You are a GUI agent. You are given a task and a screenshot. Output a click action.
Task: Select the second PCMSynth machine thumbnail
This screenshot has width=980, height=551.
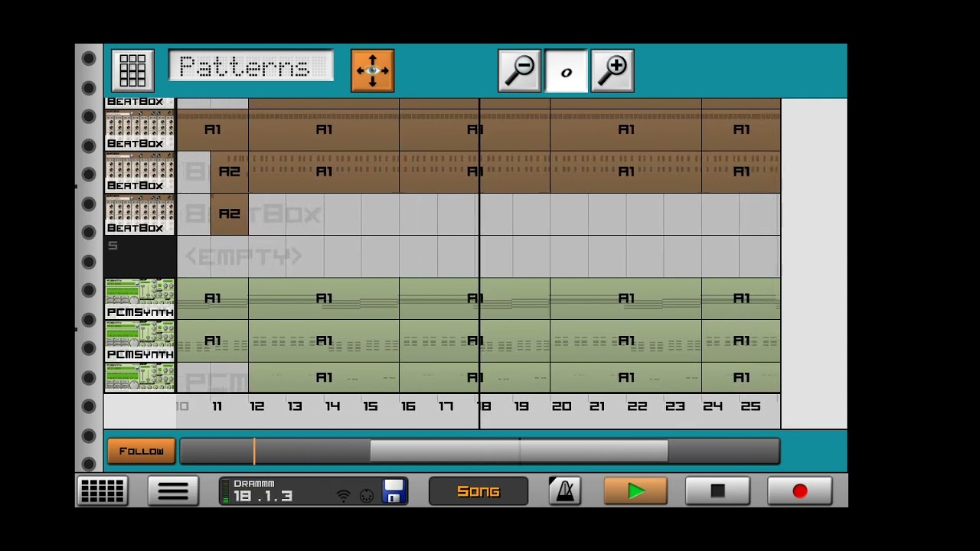tap(139, 341)
